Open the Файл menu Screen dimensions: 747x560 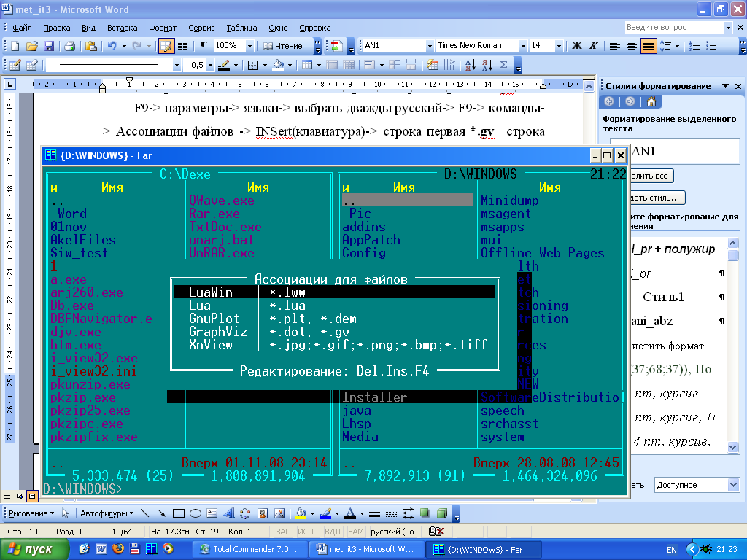click(x=22, y=28)
